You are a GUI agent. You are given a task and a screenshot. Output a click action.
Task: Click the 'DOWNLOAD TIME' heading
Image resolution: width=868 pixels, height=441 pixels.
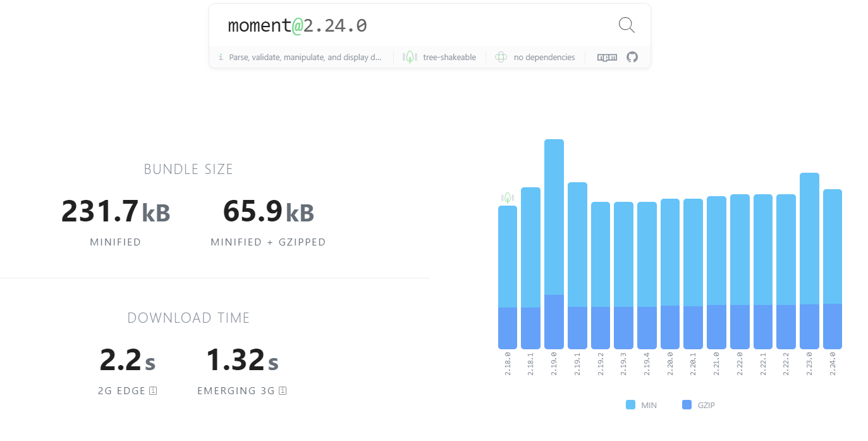point(188,318)
